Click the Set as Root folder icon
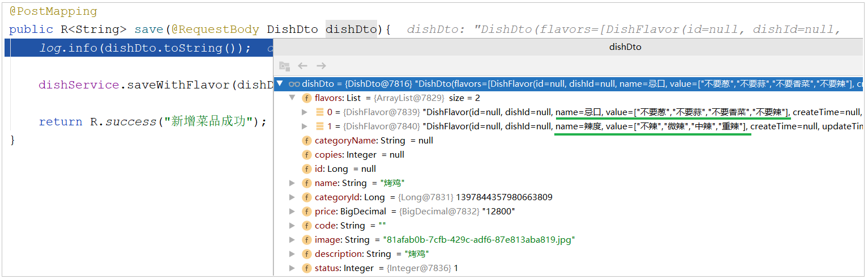The image size is (868, 279). pos(284,66)
